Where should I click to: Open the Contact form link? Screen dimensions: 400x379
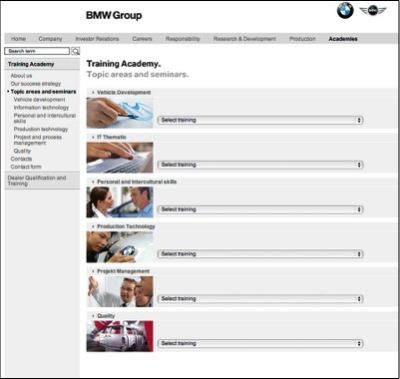pos(26,167)
